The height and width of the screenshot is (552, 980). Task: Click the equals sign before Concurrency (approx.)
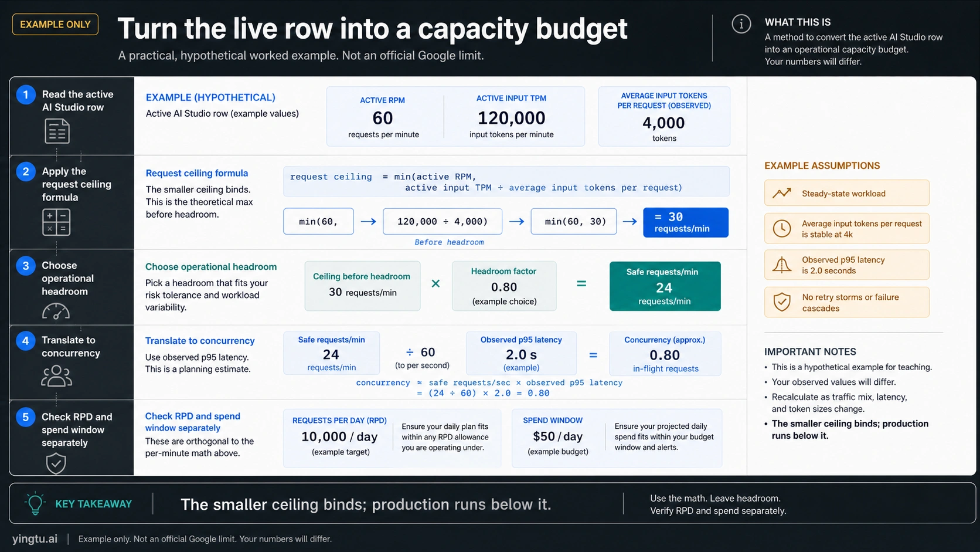(x=593, y=355)
